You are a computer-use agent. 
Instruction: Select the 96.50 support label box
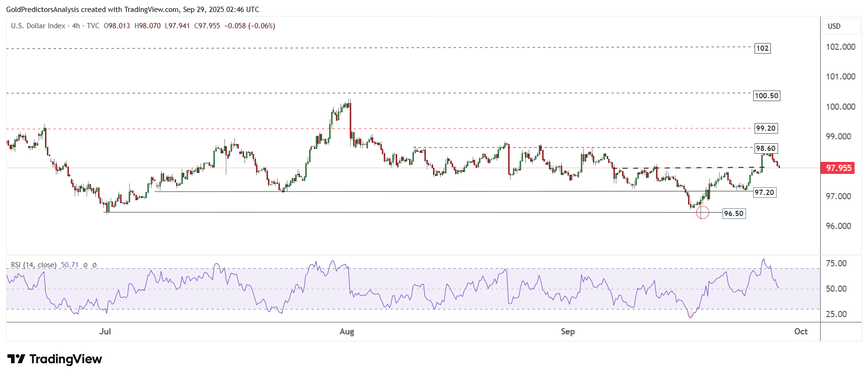734,214
